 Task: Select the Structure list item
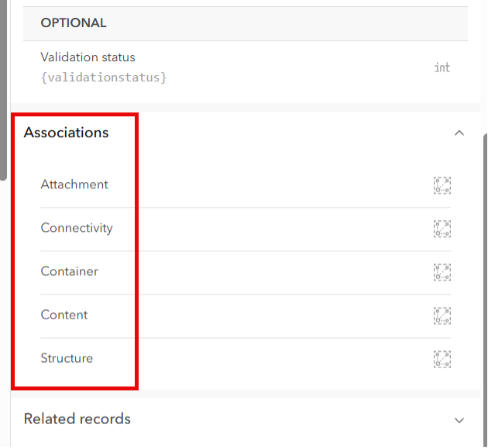tap(67, 358)
